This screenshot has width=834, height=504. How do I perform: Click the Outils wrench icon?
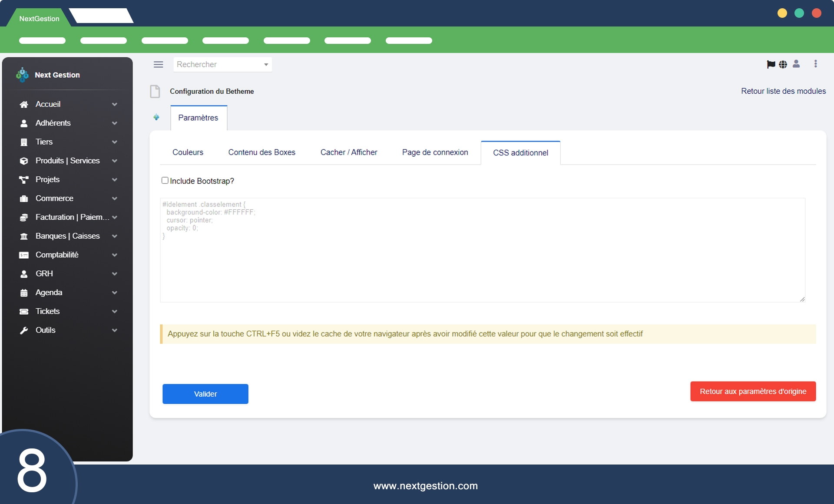pos(24,330)
